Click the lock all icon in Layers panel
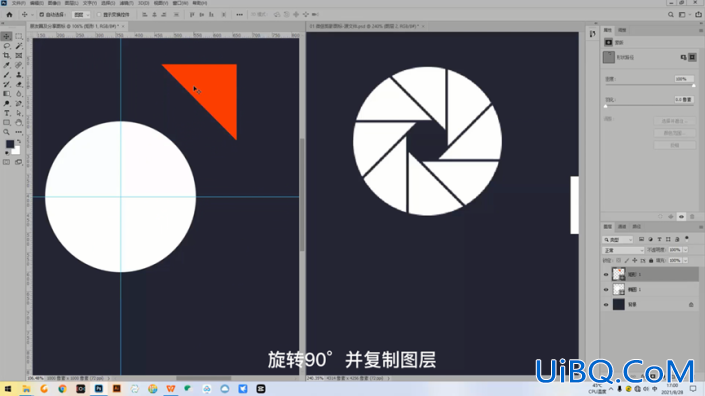 [651, 261]
